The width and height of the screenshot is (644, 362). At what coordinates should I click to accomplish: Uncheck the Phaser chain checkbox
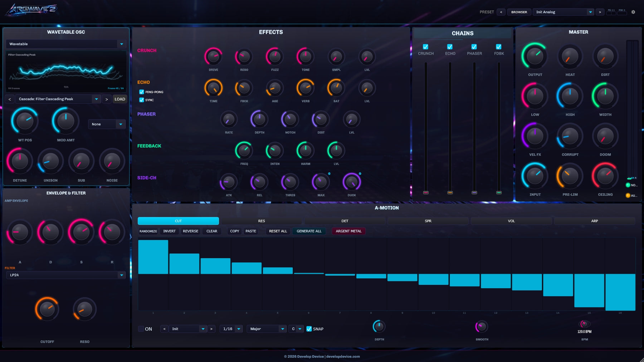click(474, 47)
